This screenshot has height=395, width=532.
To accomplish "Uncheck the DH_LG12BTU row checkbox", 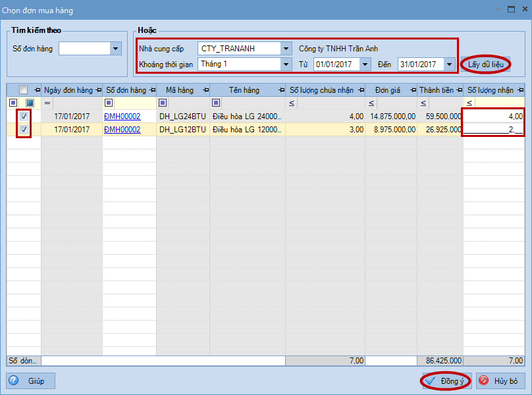I will 24,130.
